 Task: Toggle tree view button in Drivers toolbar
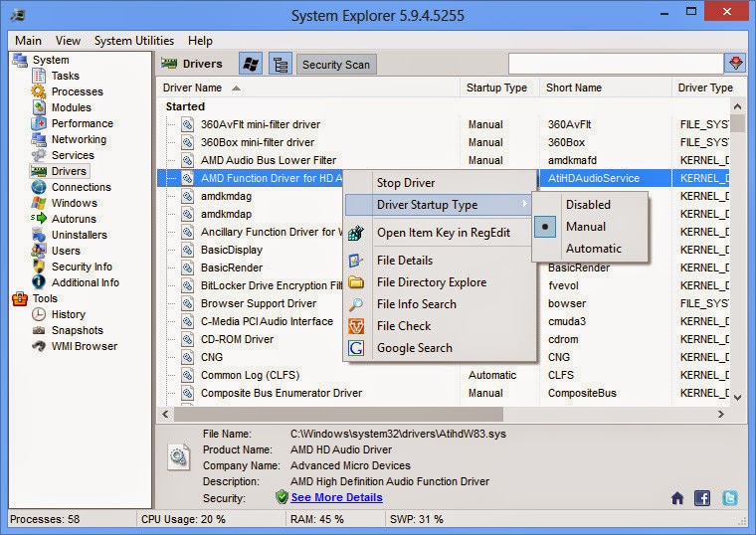[x=281, y=64]
